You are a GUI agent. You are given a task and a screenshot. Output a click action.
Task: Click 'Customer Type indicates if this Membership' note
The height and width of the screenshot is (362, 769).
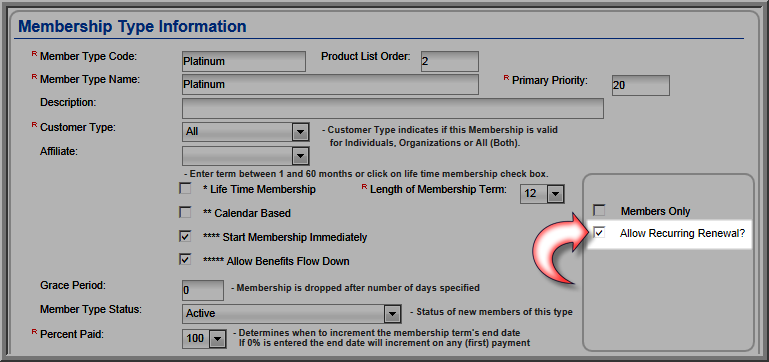(x=440, y=137)
